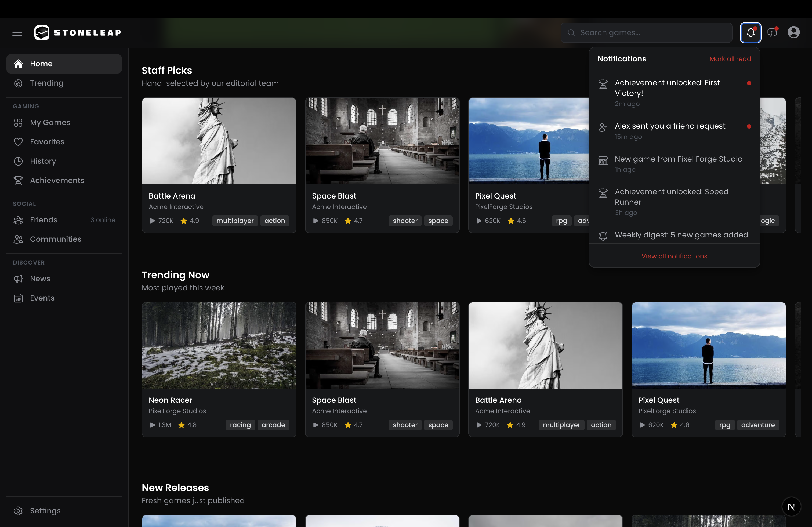Open the Events section
This screenshot has height=527, width=812.
click(x=19, y=298)
